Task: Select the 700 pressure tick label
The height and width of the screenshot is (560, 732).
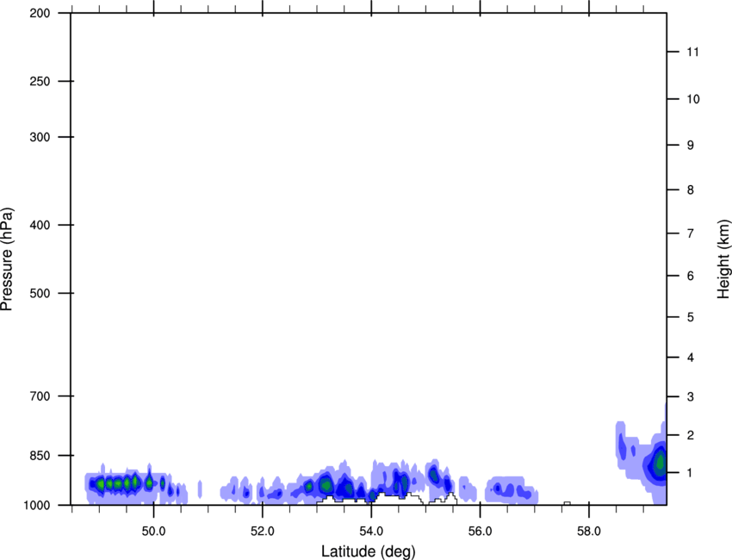Action: (x=40, y=395)
